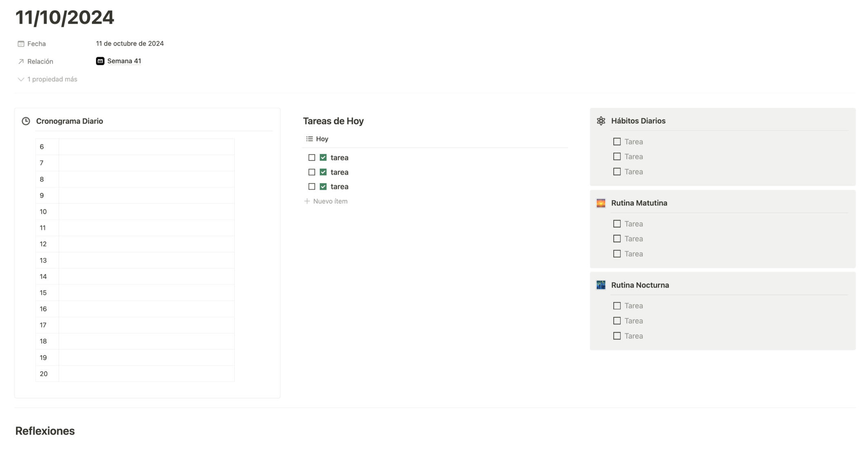Check the last Tarea under Rutina Nocturna

617,336
